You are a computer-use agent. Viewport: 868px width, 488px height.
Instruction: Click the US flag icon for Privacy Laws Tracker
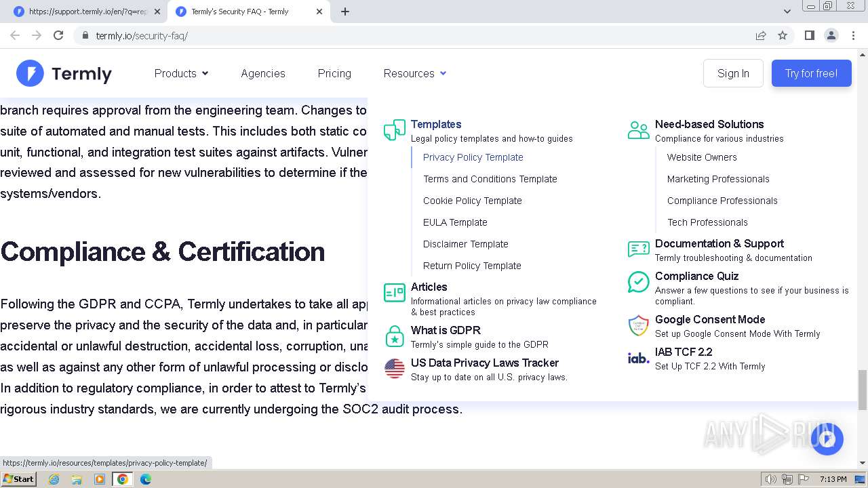pos(395,368)
